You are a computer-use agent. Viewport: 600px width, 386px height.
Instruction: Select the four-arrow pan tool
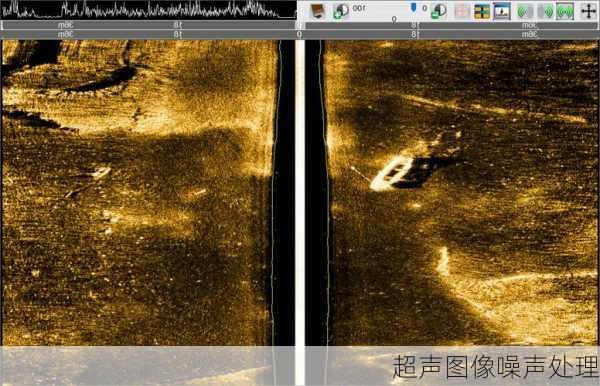[x=588, y=11]
